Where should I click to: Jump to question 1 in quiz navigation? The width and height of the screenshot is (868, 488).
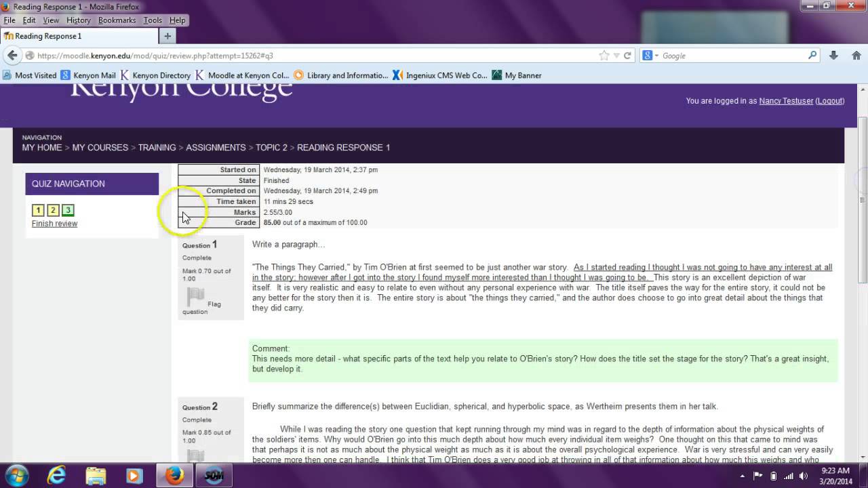(38, 210)
